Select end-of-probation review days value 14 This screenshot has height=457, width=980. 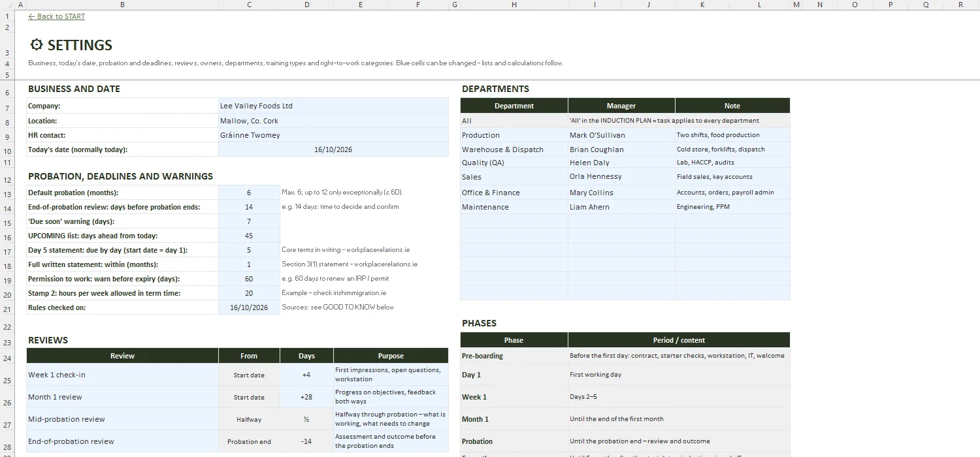coord(249,207)
